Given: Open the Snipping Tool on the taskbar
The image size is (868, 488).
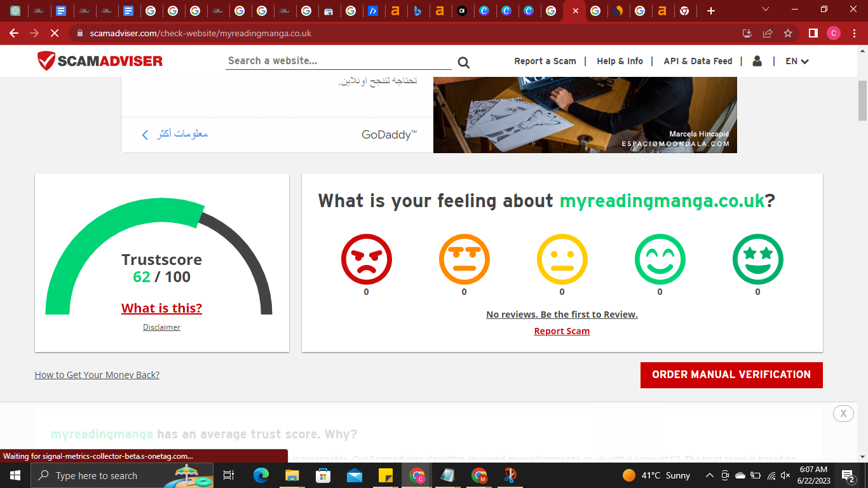Looking at the screenshot, I should point(510,475).
